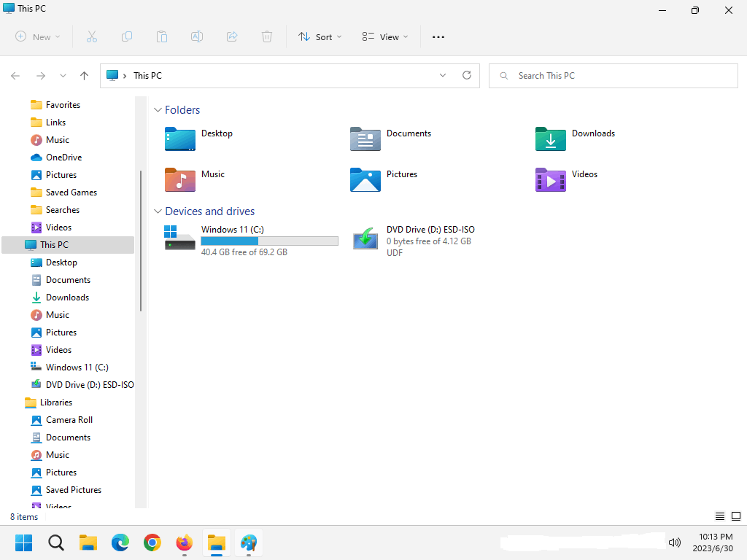Click the C: drive storage usage bar

coord(270,241)
